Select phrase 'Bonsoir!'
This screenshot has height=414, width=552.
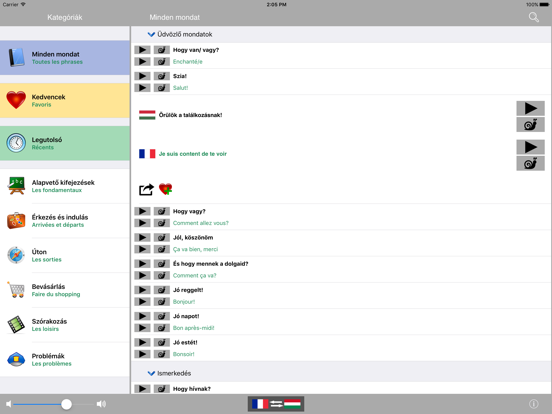coord(183,354)
